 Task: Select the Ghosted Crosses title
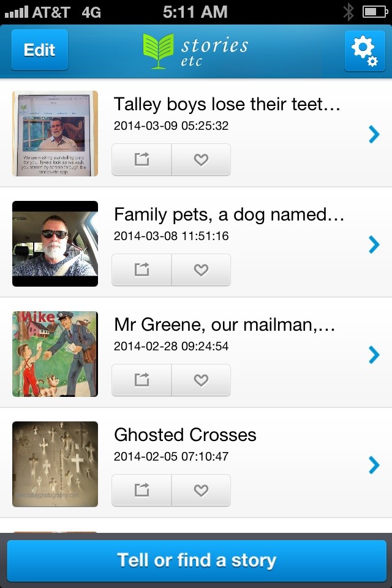click(x=185, y=435)
